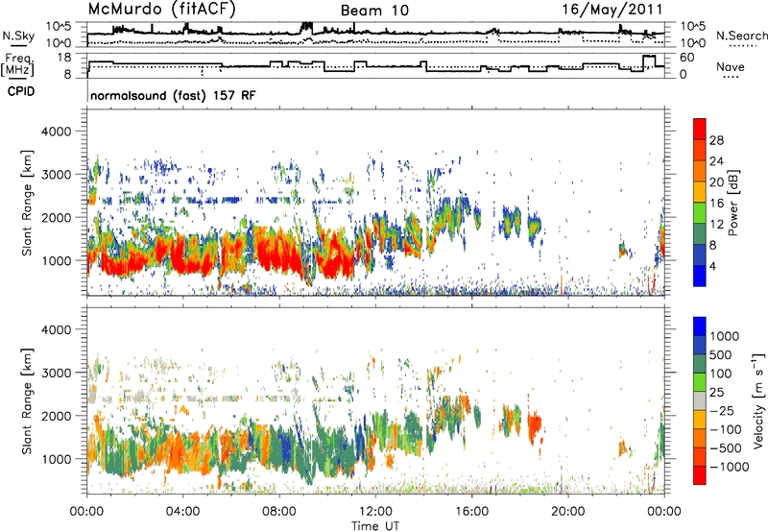Select the 'normalsound (fast) 157 RF' text

[173, 96]
